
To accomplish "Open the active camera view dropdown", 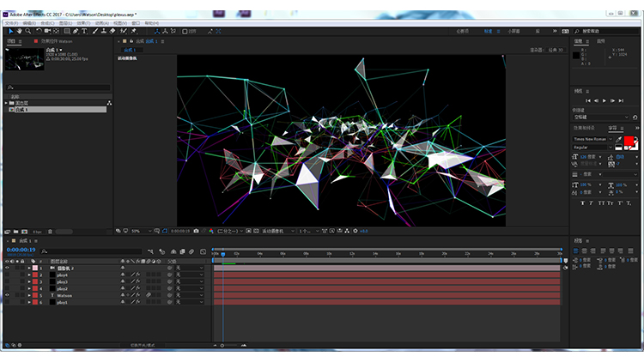I will point(278,231).
